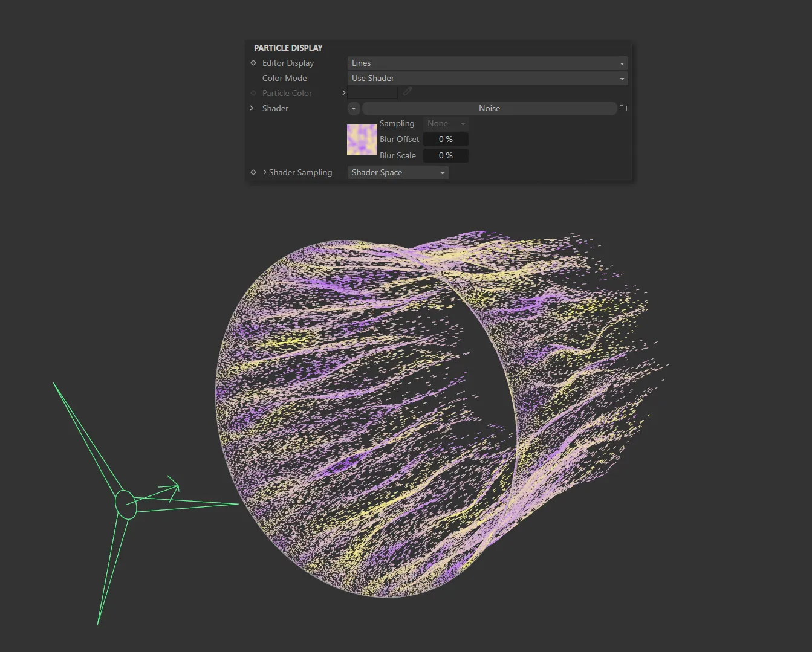Edit the Blur Offset percentage field

click(x=446, y=139)
